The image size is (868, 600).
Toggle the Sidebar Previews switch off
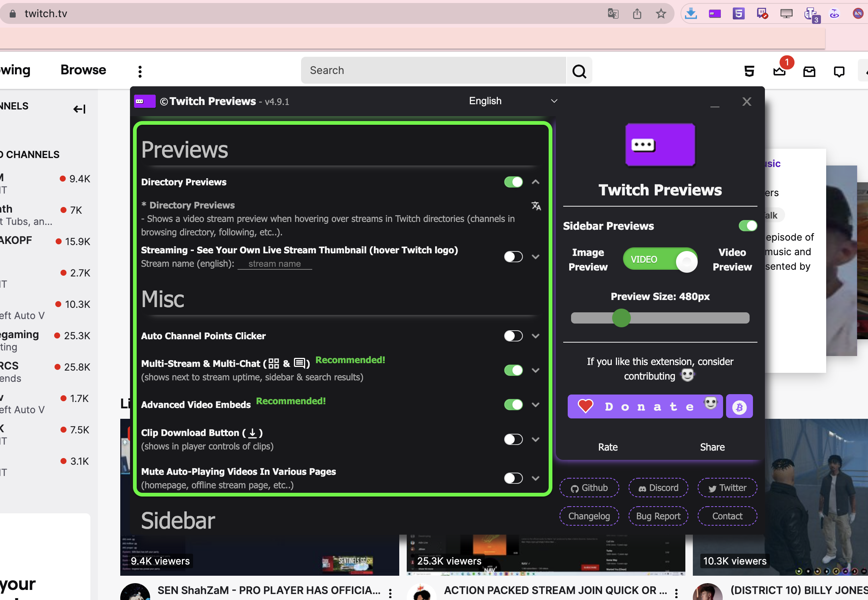747,225
